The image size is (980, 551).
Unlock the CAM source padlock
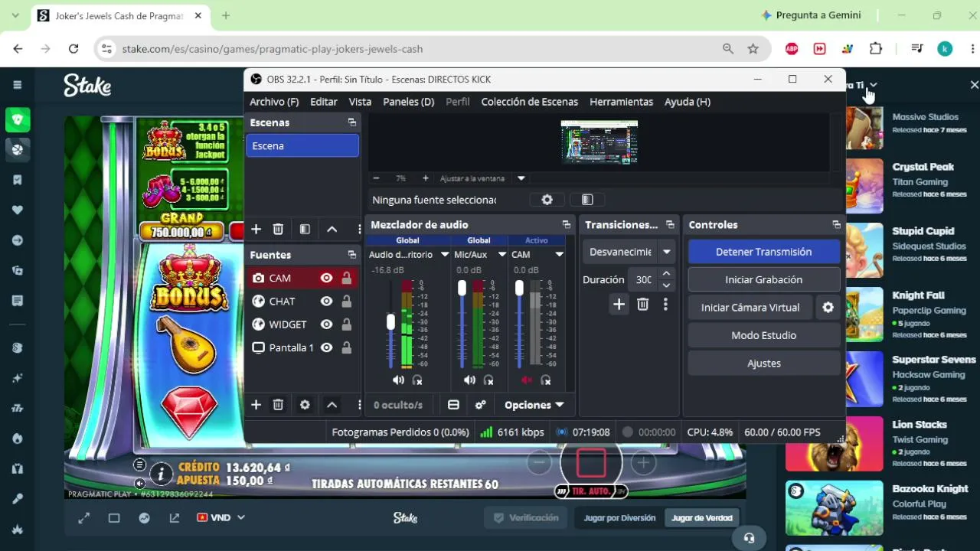pyautogui.click(x=347, y=279)
